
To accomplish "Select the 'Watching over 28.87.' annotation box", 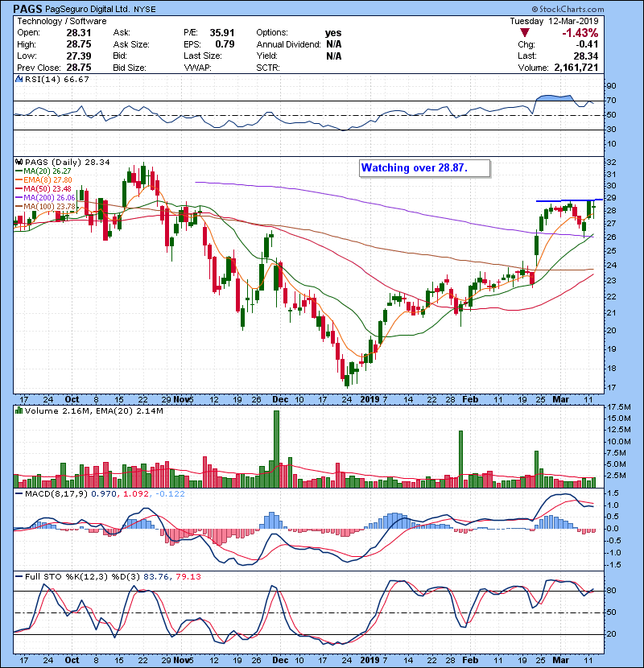I will tap(424, 168).
